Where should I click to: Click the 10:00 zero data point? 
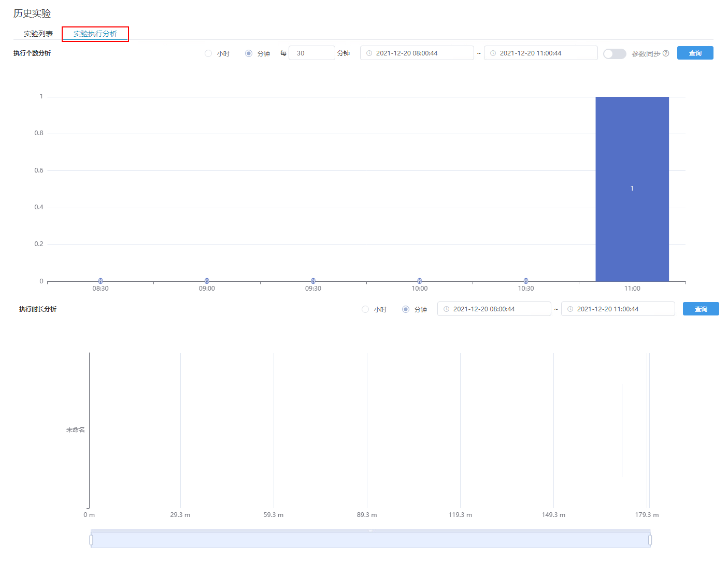[420, 281]
